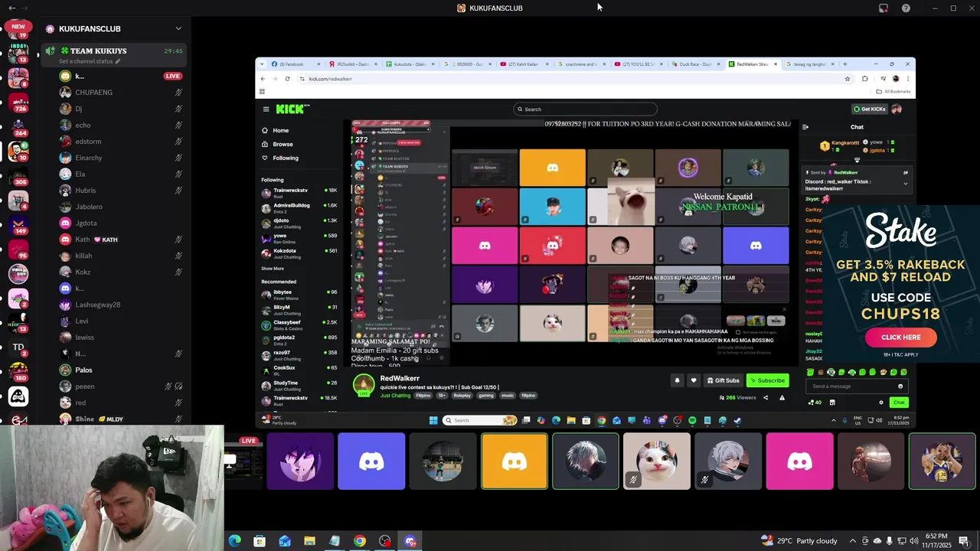
Task: Expand the KUKUFANSCLUB server dropdown
Action: [x=178, y=28]
